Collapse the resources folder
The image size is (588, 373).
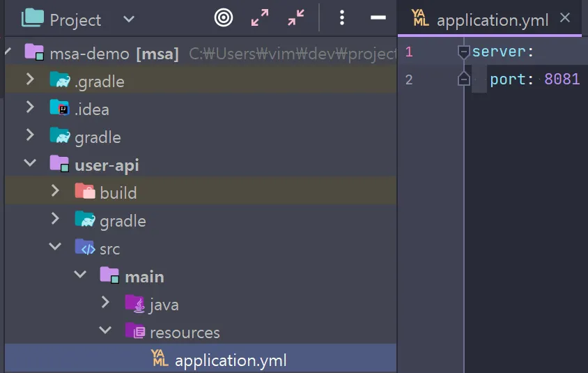click(105, 332)
